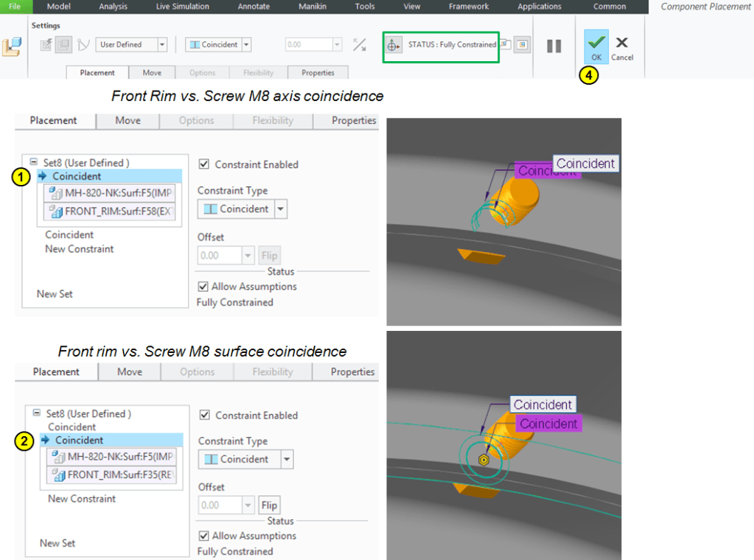754x560 pixels.
Task: Open Constraint Type dropdown in lower panel
Action: tap(286, 459)
